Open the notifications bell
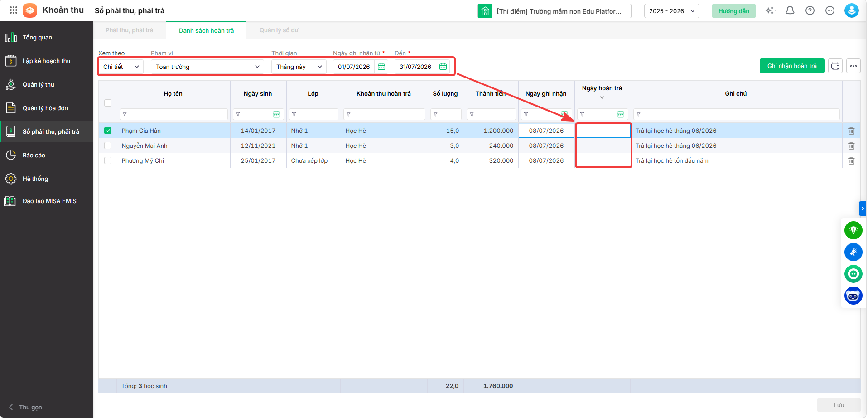 tap(790, 10)
